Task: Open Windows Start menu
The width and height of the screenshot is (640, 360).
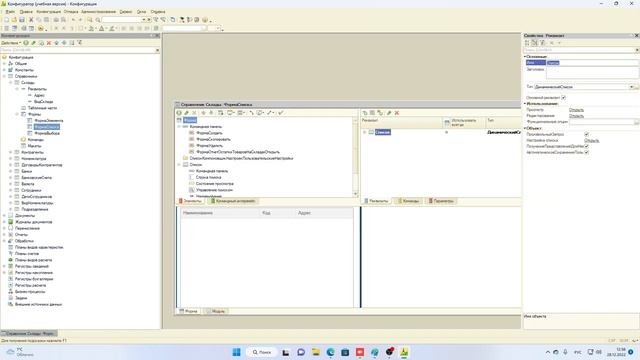Action: pyautogui.click(x=236, y=352)
